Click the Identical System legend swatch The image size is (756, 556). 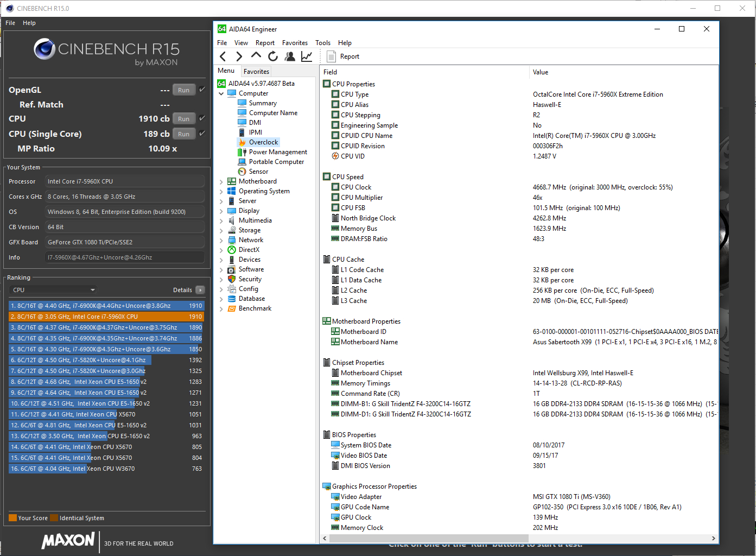pos(54,518)
